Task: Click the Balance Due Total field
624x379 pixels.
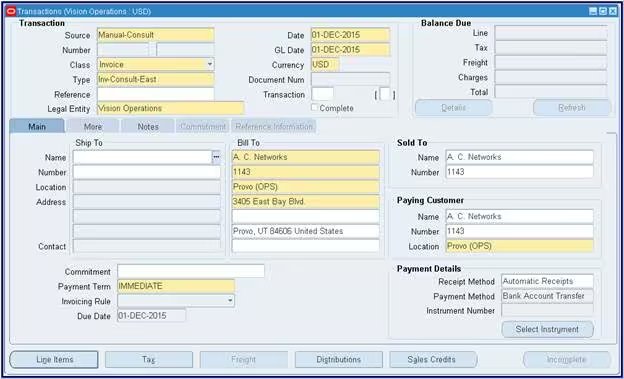Action: coord(551,92)
